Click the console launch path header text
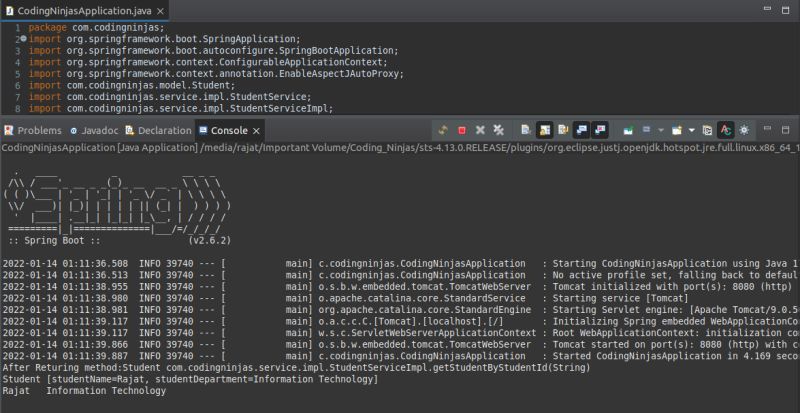 pyautogui.click(x=400, y=148)
